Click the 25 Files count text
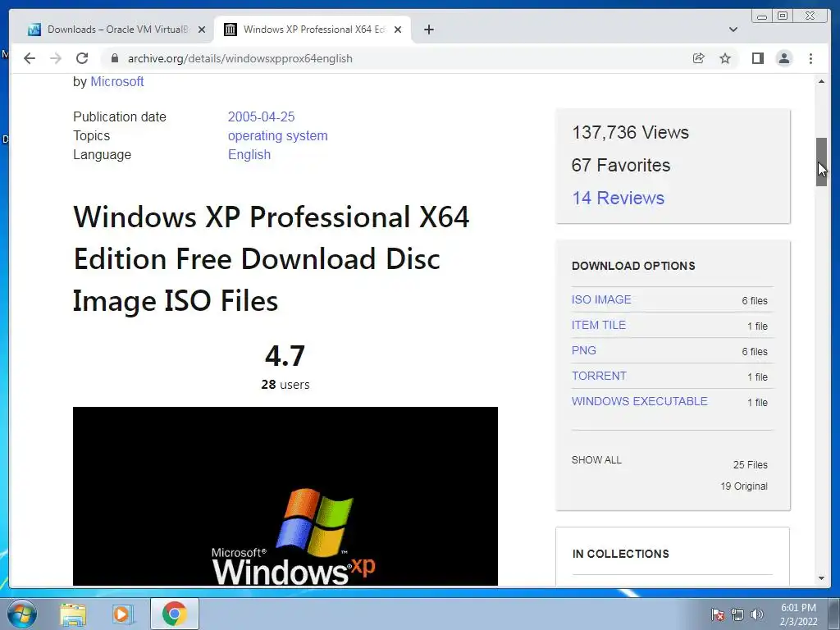This screenshot has width=840, height=630. click(750, 464)
